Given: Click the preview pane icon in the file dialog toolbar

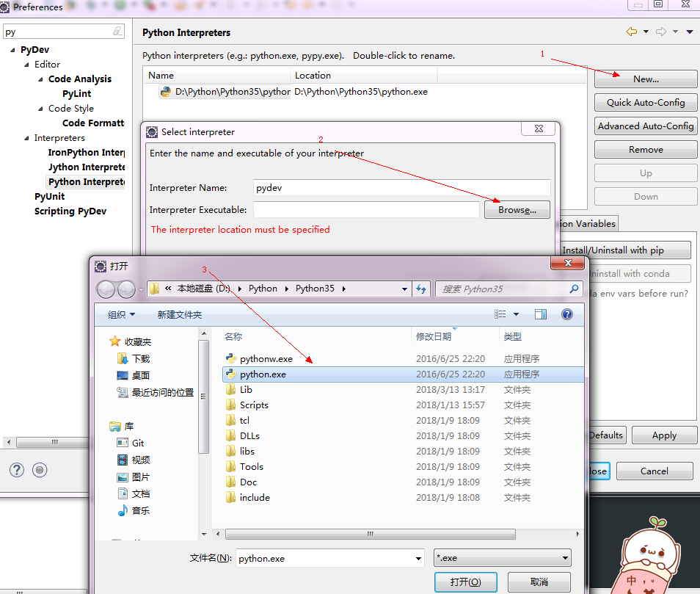Looking at the screenshot, I should (x=541, y=314).
